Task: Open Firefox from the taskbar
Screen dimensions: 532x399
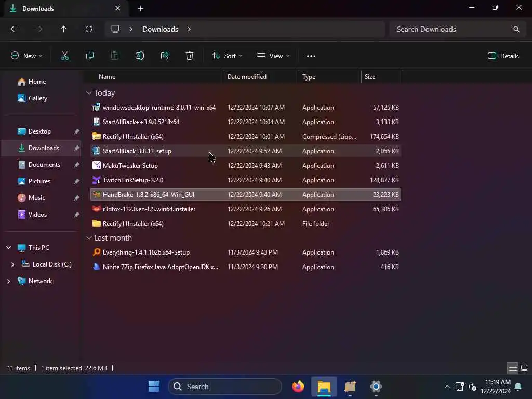Action: click(298, 387)
